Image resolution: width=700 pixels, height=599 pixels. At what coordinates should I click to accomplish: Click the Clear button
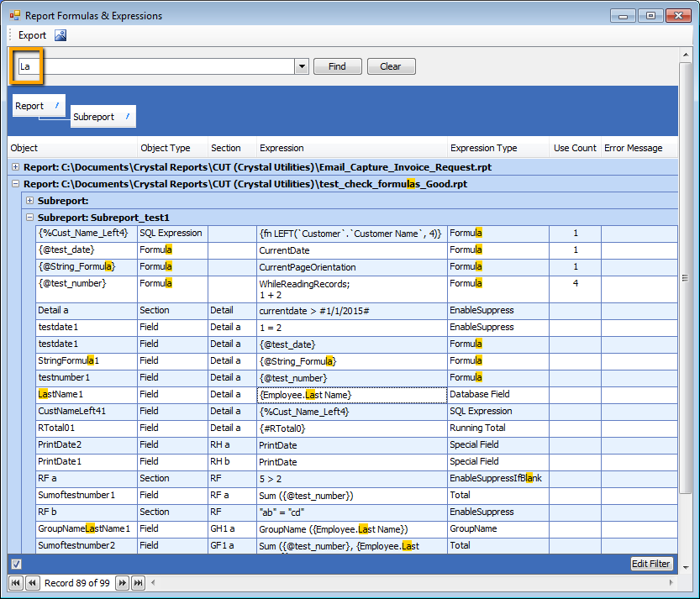pyautogui.click(x=391, y=66)
